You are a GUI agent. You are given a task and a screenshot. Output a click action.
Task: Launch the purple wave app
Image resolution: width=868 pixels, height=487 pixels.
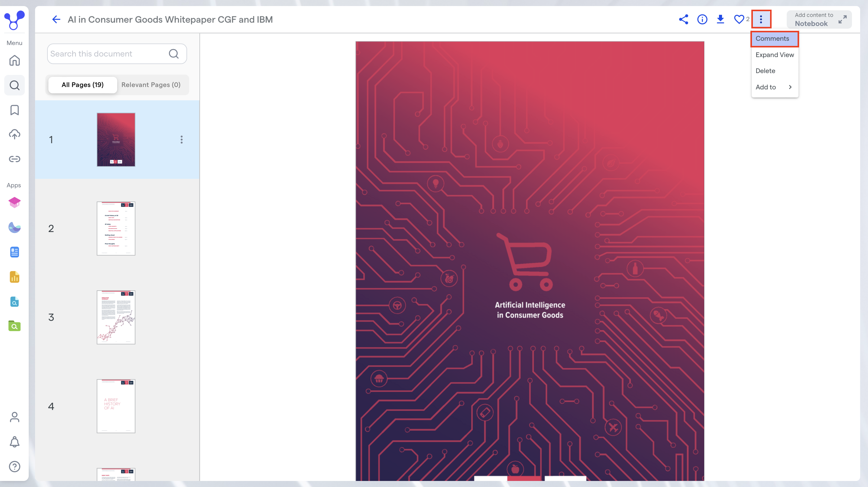(x=15, y=227)
